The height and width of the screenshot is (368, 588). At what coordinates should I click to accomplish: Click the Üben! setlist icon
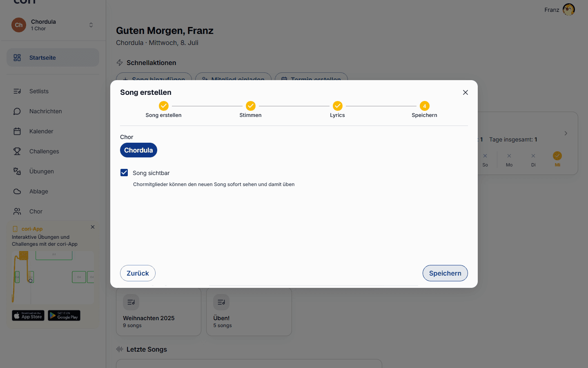pos(221,302)
